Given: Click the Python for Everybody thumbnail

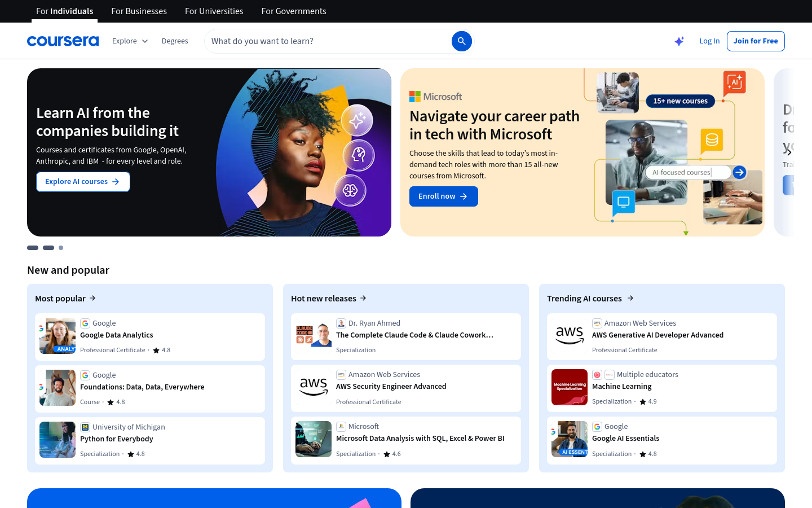Looking at the screenshot, I should [x=58, y=440].
